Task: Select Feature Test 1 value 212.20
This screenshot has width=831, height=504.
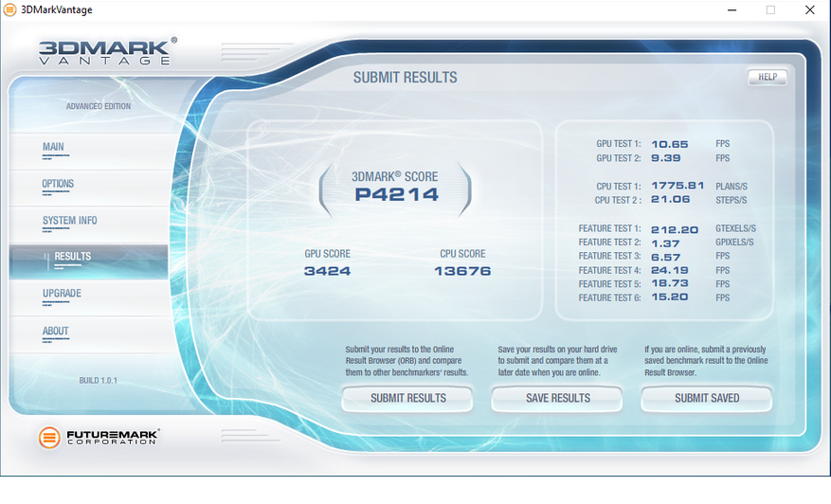Action: click(x=675, y=230)
